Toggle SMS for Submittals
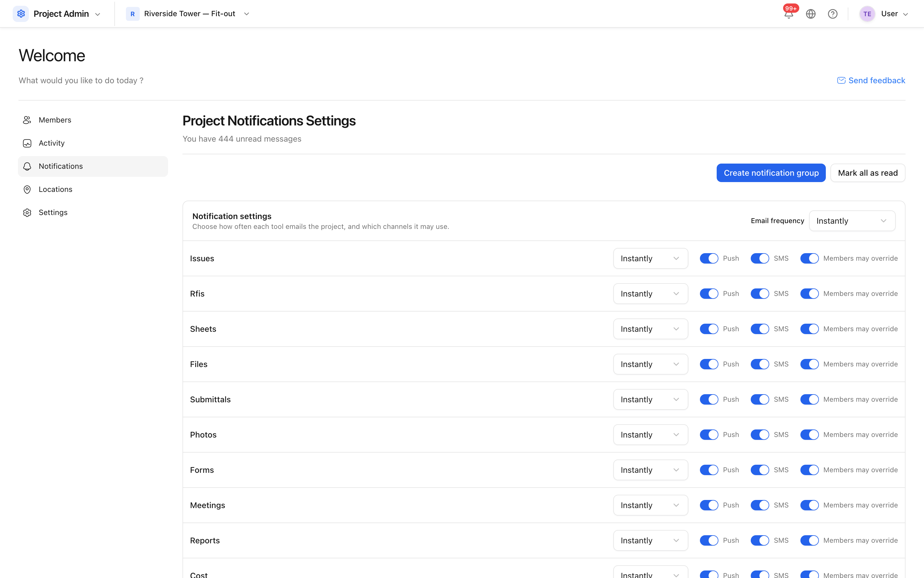This screenshot has width=924, height=578. coord(759,399)
